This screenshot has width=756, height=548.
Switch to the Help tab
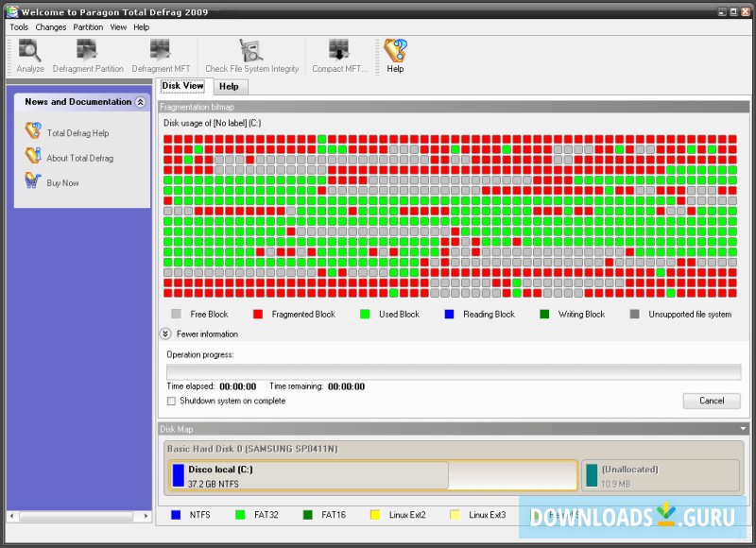tap(229, 86)
